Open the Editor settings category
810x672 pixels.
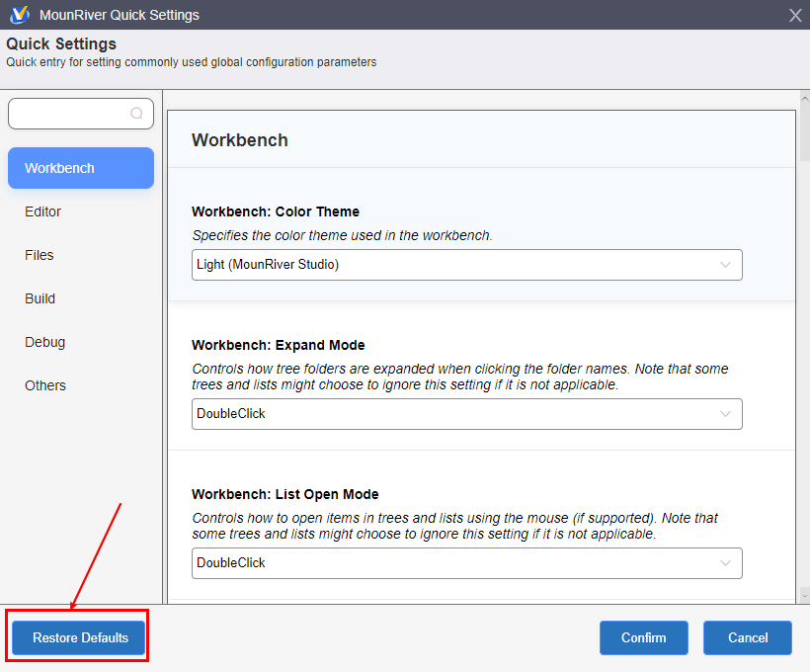point(42,211)
